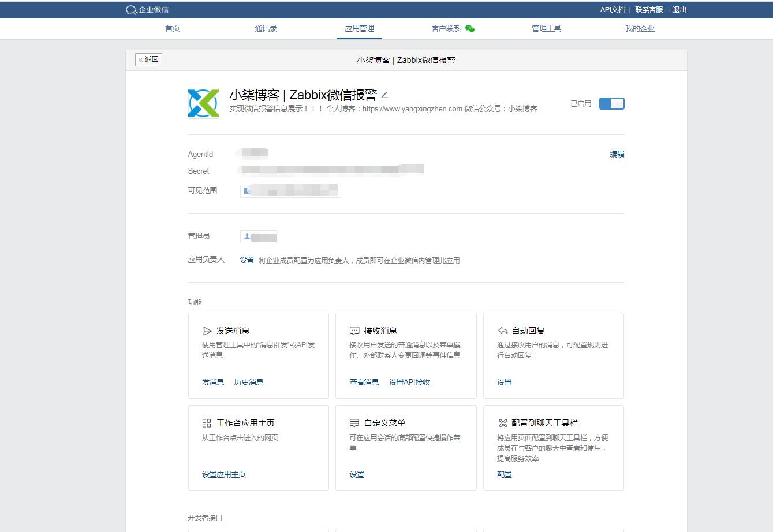Click the 自定义菜单 card title

coord(385,423)
